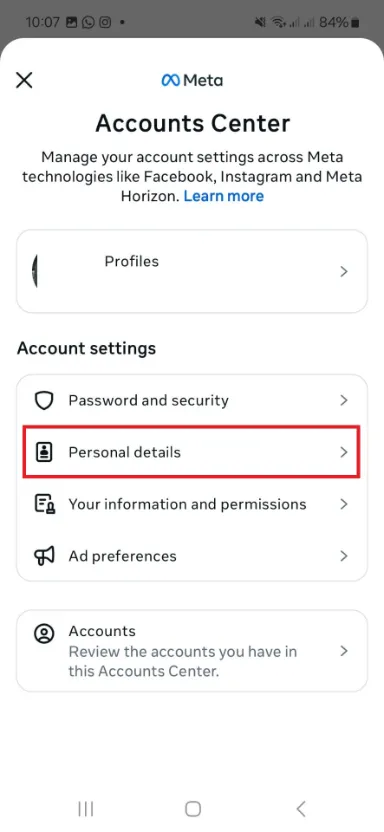384x832 pixels.
Task: Expand Password and security chevron arrow
Action: pos(344,400)
